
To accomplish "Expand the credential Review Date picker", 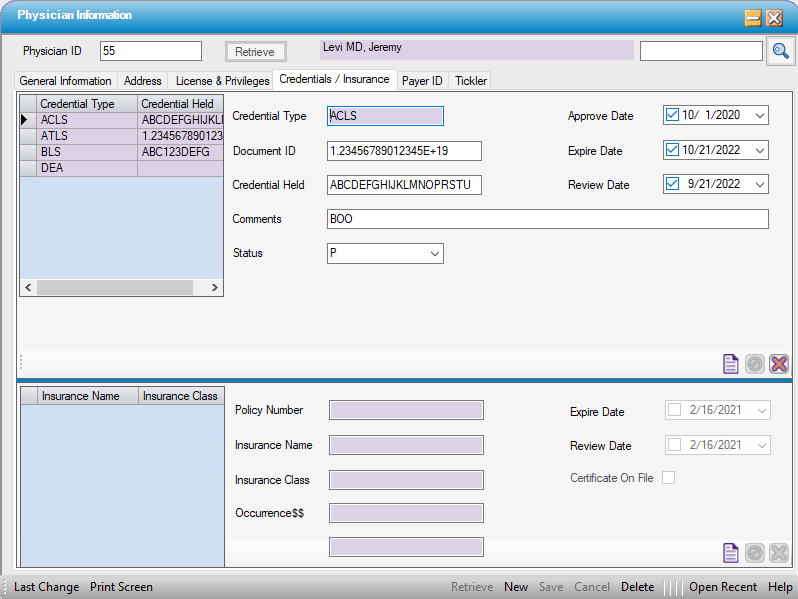I will tap(760, 185).
